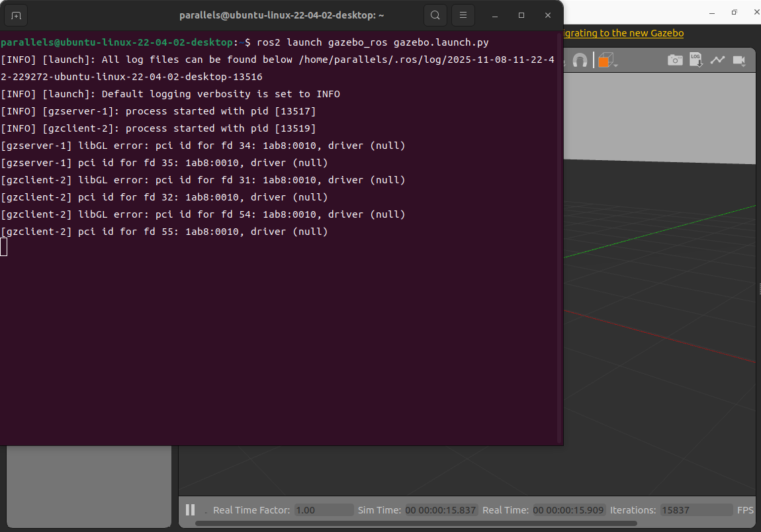The image size is (761, 532).
Task: Open the migrating to new Gazebo link
Action: tap(622, 33)
